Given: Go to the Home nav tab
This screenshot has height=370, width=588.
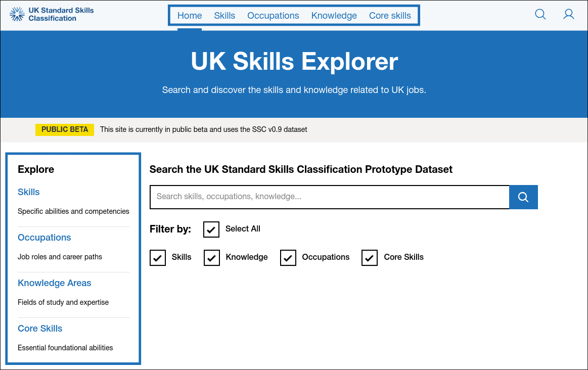Looking at the screenshot, I should click(x=190, y=15).
